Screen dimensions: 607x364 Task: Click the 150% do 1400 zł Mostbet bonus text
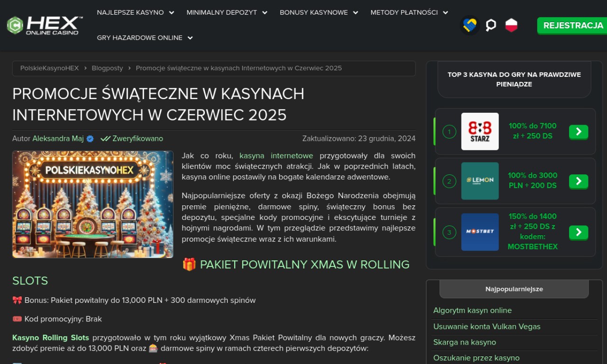tap(533, 232)
